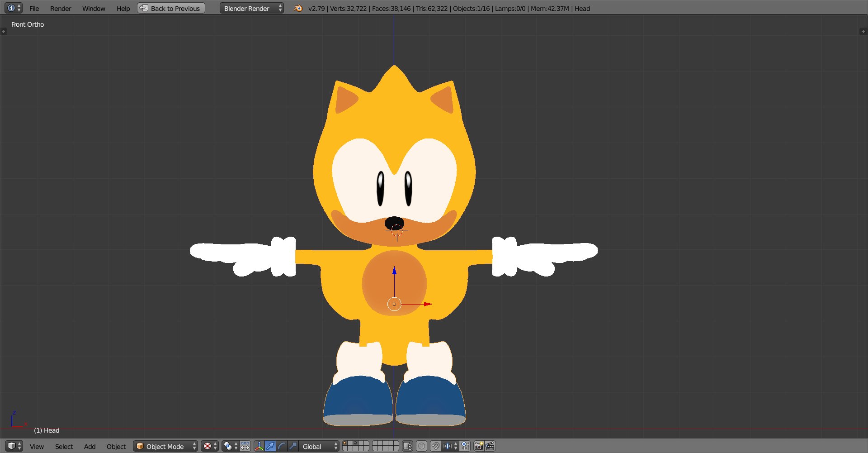Screen dimensions: 868x453
Task: Open the Object menu
Action: 116,446
